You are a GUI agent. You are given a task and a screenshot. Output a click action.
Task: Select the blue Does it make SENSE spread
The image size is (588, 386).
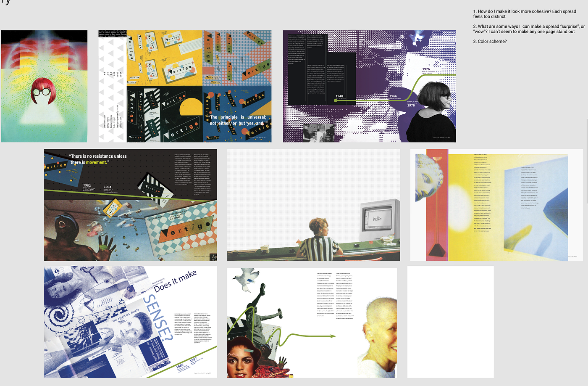coord(131,322)
